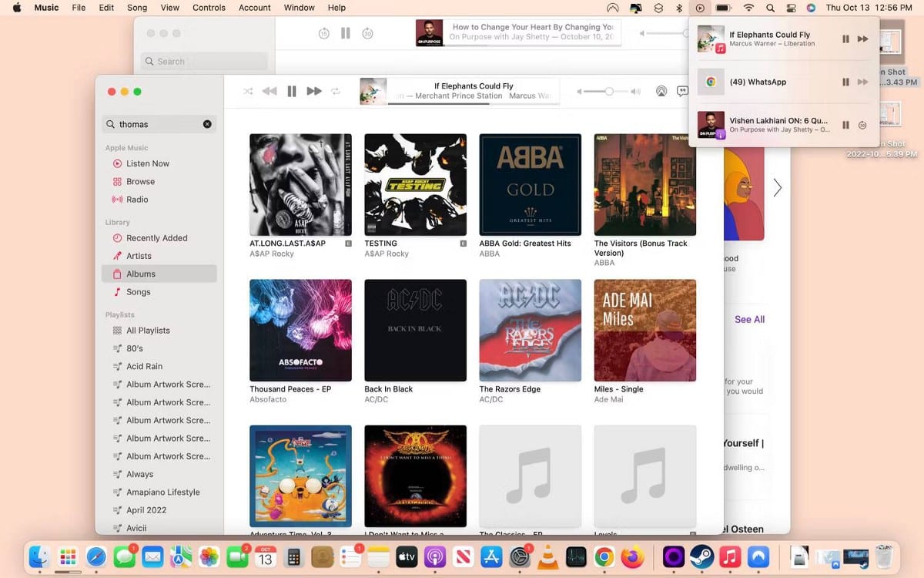924x578 pixels.
Task: Expand albums row with the right chevron
Action: [x=777, y=187]
